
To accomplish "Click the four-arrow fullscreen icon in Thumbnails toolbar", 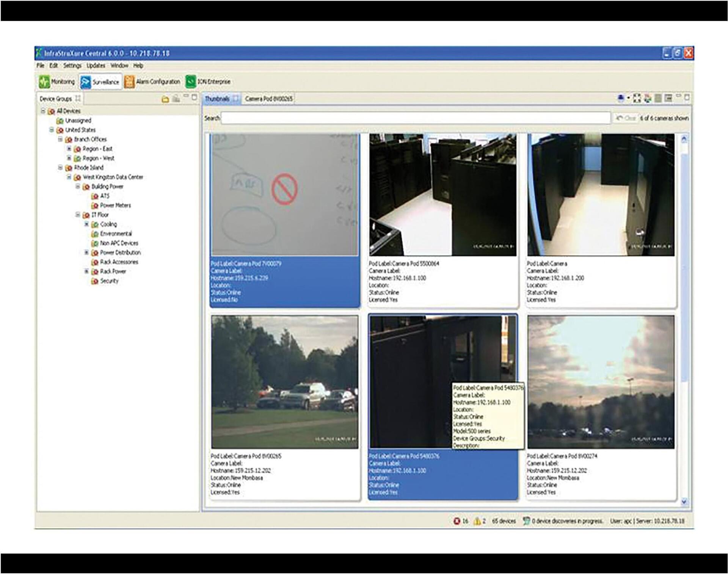I will 637,99.
